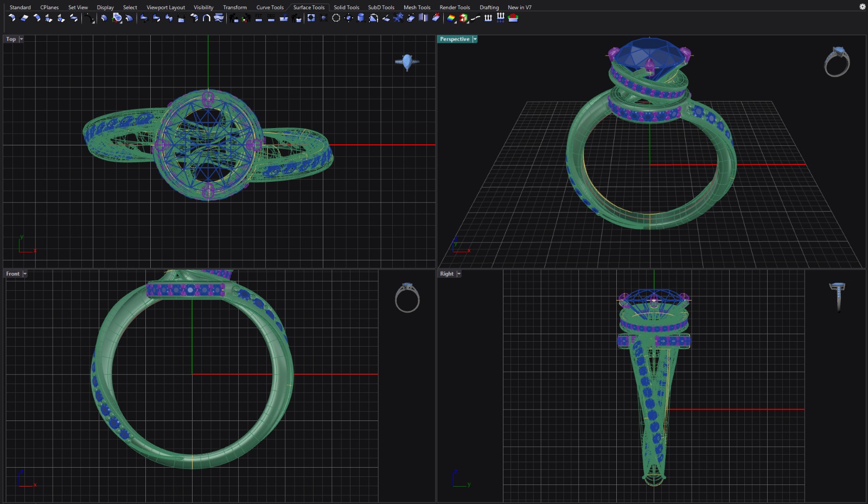Open the SubD Tools tab
Screen dimensions: 868x504
coord(381,8)
